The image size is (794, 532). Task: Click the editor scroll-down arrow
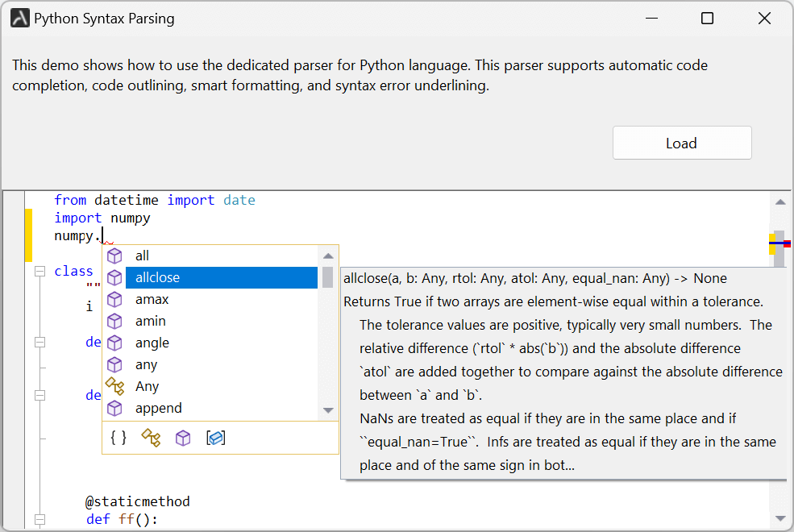(x=780, y=518)
